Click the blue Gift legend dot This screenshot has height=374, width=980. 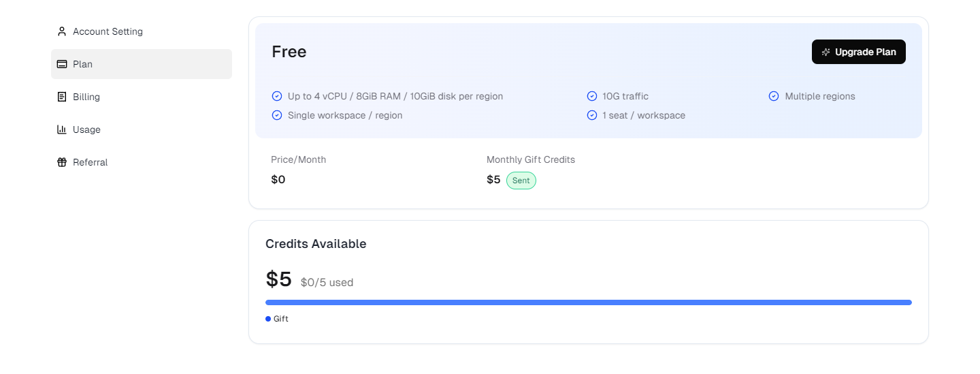[x=268, y=319]
